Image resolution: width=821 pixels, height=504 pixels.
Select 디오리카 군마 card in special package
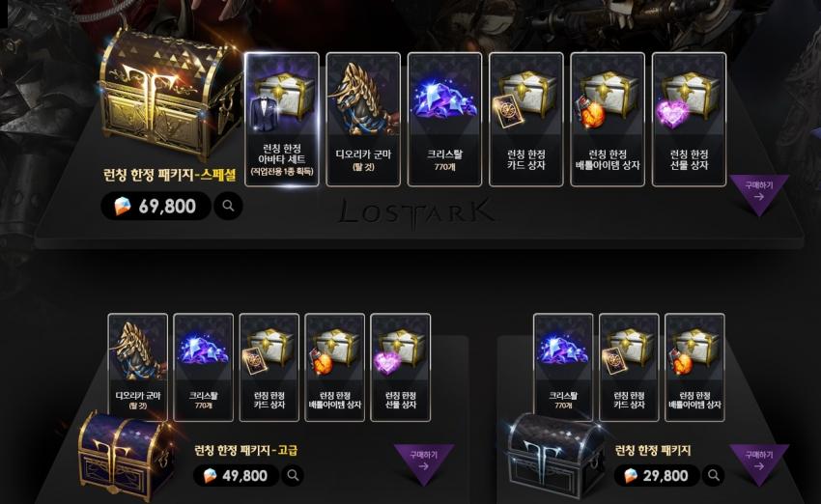coord(363,120)
